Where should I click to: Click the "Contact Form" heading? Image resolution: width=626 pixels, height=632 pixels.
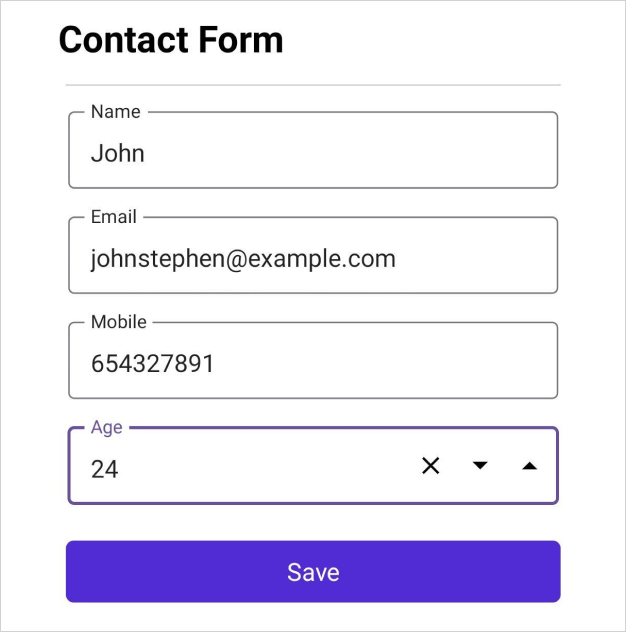[x=171, y=40]
